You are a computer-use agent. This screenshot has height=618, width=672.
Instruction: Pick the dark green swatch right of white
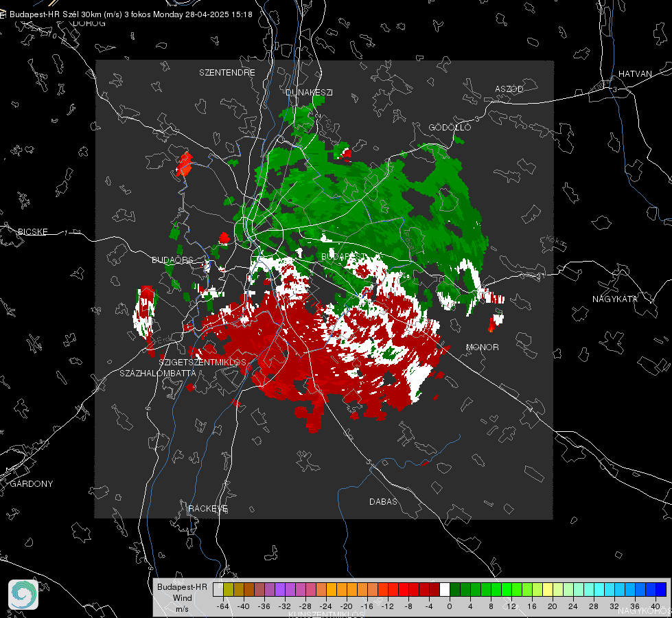click(454, 589)
